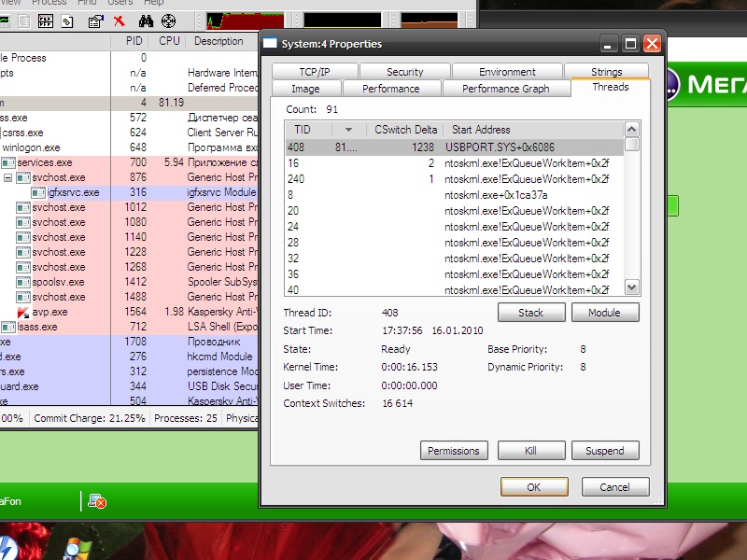
Task: Suspend the selected thread
Action: (x=604, y=451)
